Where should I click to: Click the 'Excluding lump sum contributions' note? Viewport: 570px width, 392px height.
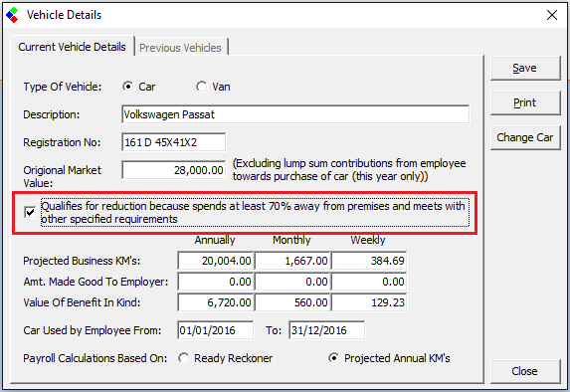click(x=349, y=170)
